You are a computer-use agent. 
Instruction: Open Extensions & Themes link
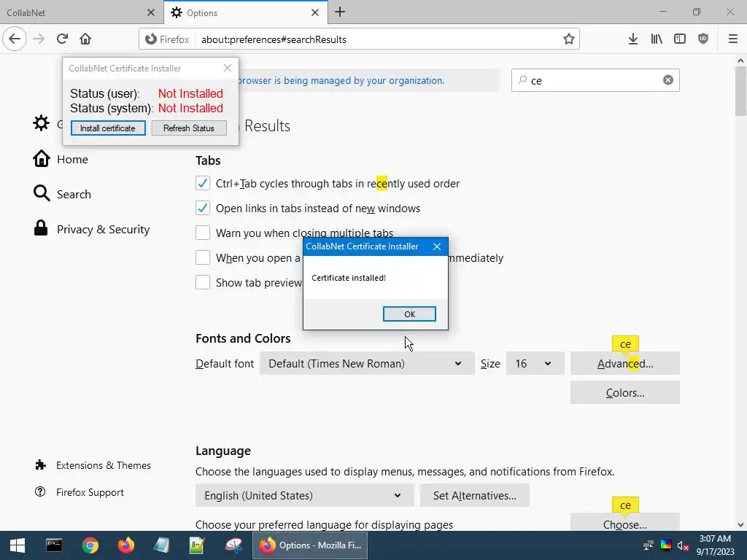[93, 465]
